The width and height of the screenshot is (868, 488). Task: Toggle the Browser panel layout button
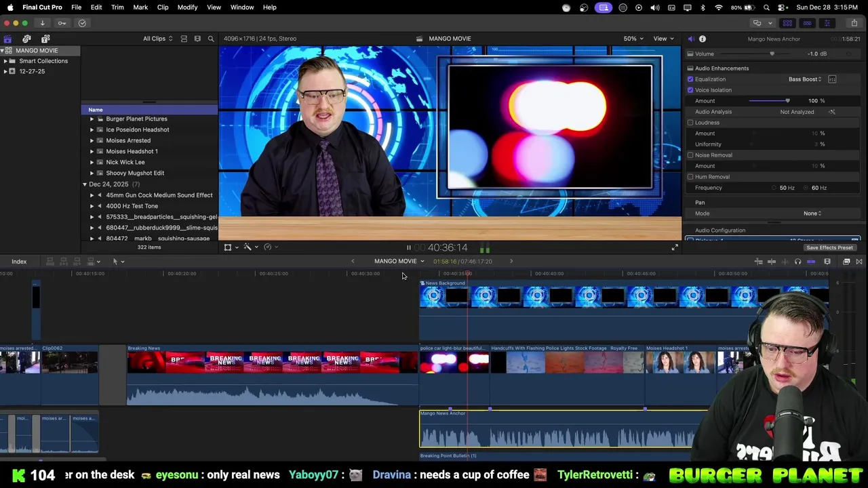pyautogui.click(x=787, y=23)
